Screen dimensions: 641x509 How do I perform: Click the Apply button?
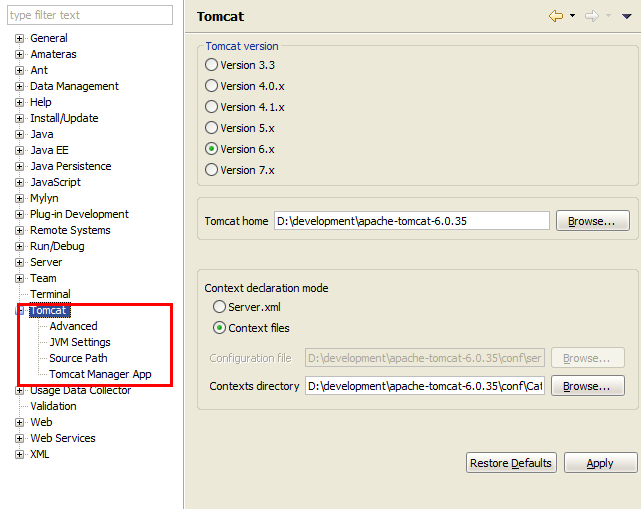click(600, 463)
